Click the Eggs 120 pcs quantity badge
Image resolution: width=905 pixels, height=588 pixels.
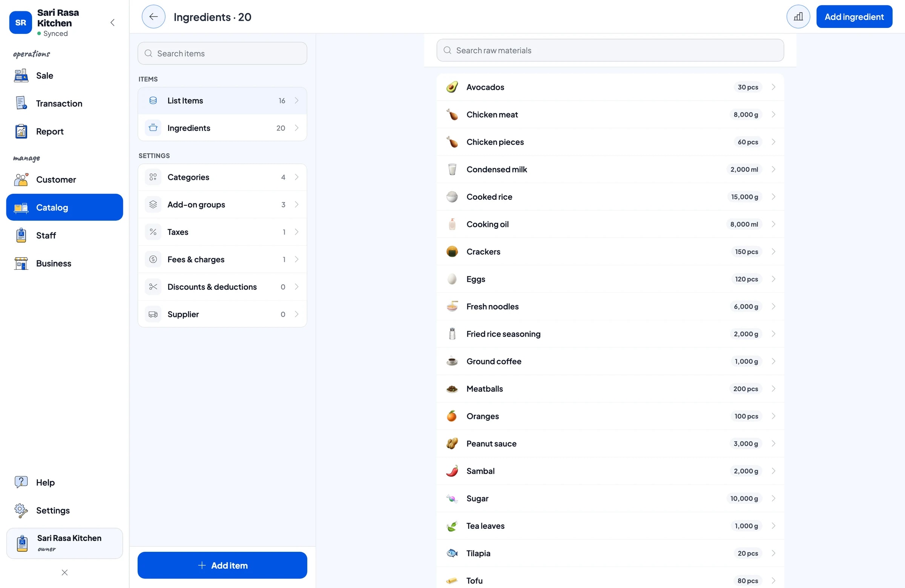(x=746, y=279)
